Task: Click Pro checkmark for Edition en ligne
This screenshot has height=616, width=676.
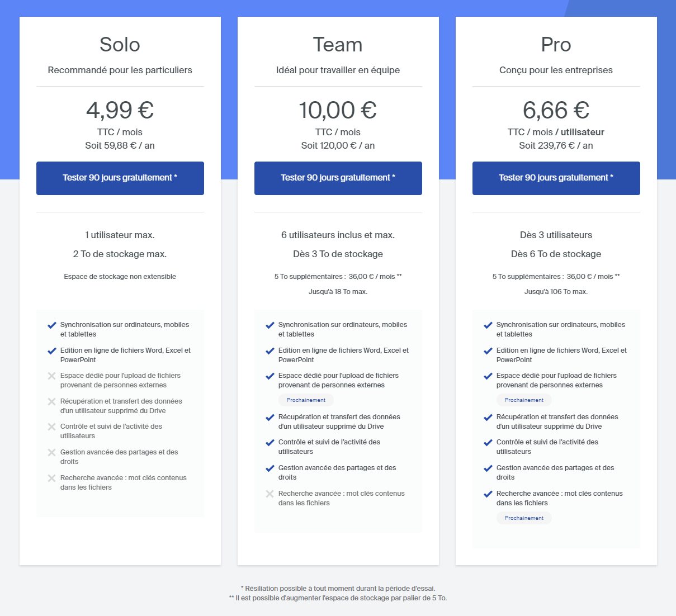Action: point(488,350)
